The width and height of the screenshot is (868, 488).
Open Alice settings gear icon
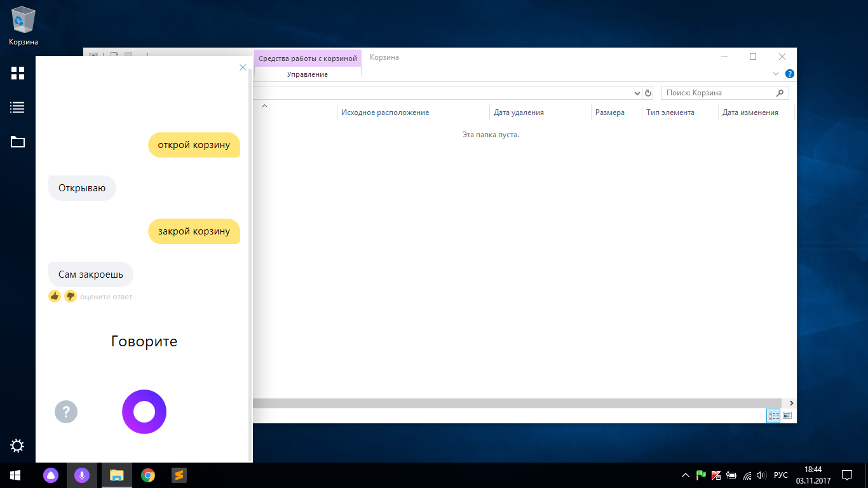point(18,445)
